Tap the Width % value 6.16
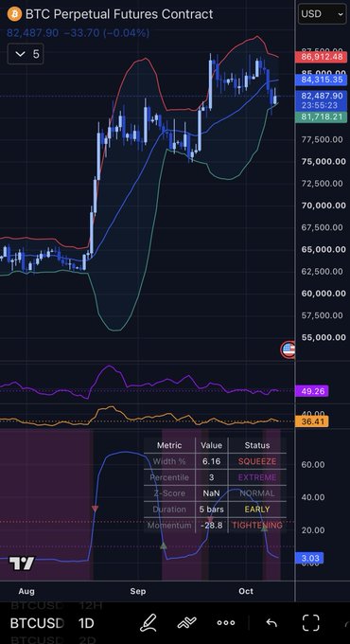Screen dimensions: 350x644 click(x=211, y=461)
